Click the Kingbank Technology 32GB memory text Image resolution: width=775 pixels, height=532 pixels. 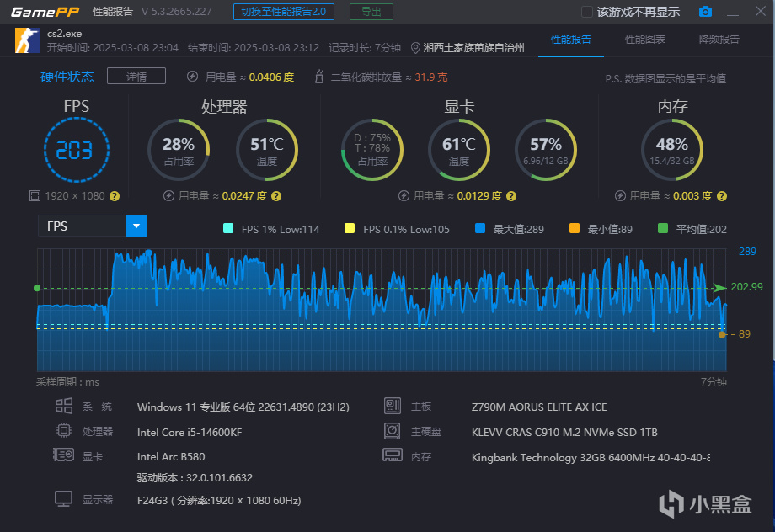[x=591, y=457]
